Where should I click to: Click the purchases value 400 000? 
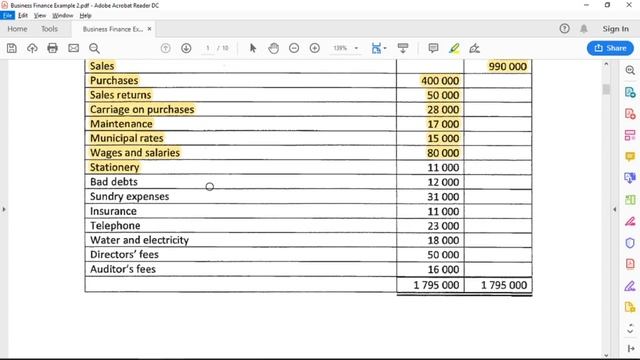tap(440, 81)
